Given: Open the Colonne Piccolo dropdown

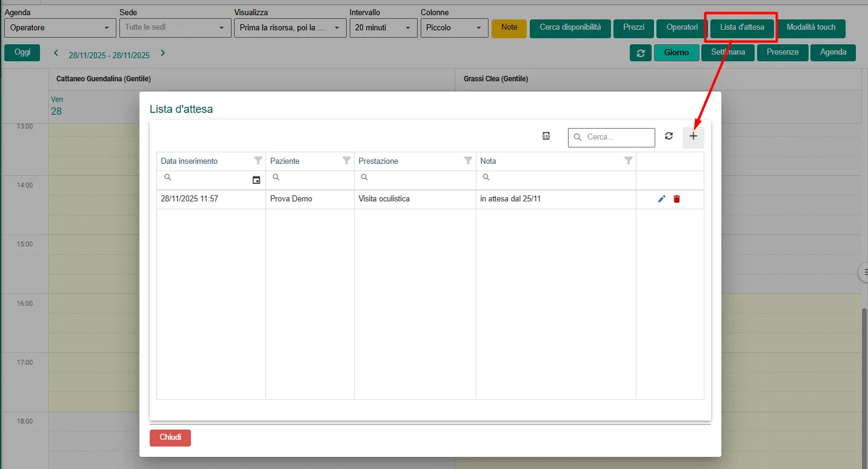Looking at the screenshot, I should tap(454, 28).
